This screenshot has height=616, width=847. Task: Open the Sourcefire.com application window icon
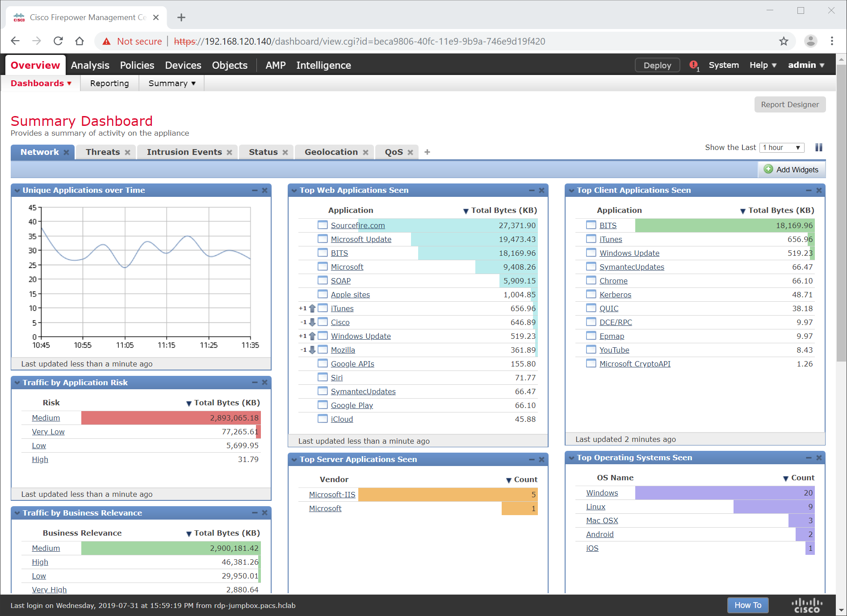pos(323,225)
